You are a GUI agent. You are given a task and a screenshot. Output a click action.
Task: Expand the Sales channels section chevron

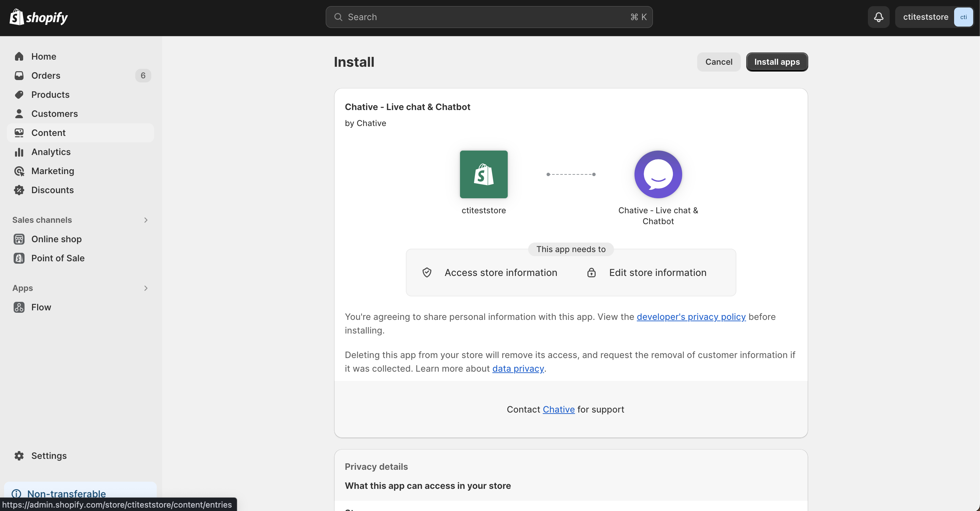pyautogui.click(x=146, y=220)
